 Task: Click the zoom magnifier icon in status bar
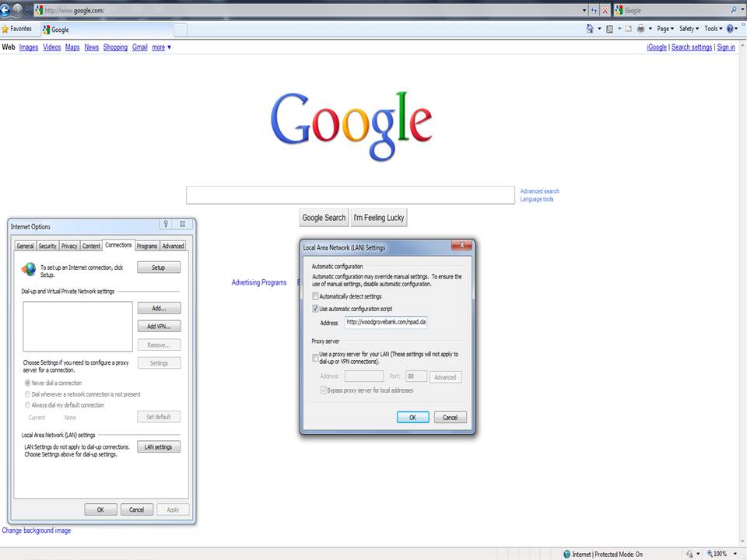(x=710, y=554)
